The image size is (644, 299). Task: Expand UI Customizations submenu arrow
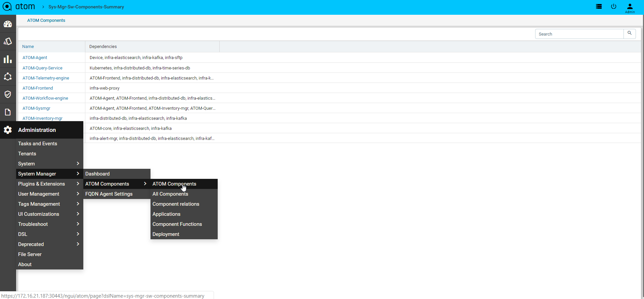(x=78, y=214)
